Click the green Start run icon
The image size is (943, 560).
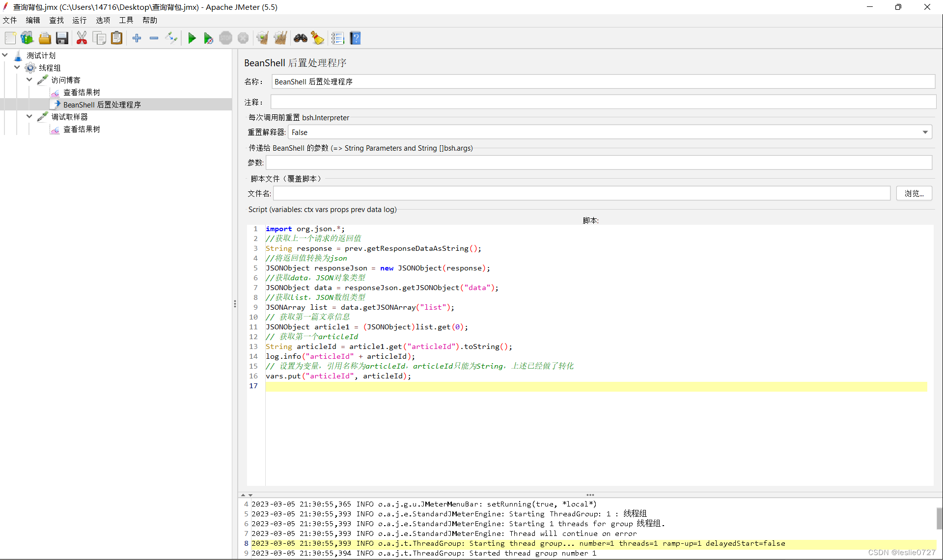[x=192, y=38]
